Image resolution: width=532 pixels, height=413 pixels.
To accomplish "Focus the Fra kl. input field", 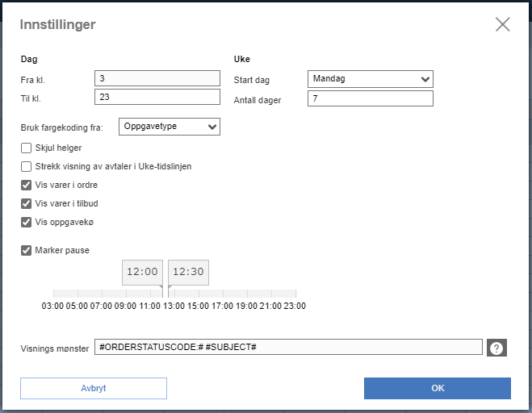I will coord(157,78).
